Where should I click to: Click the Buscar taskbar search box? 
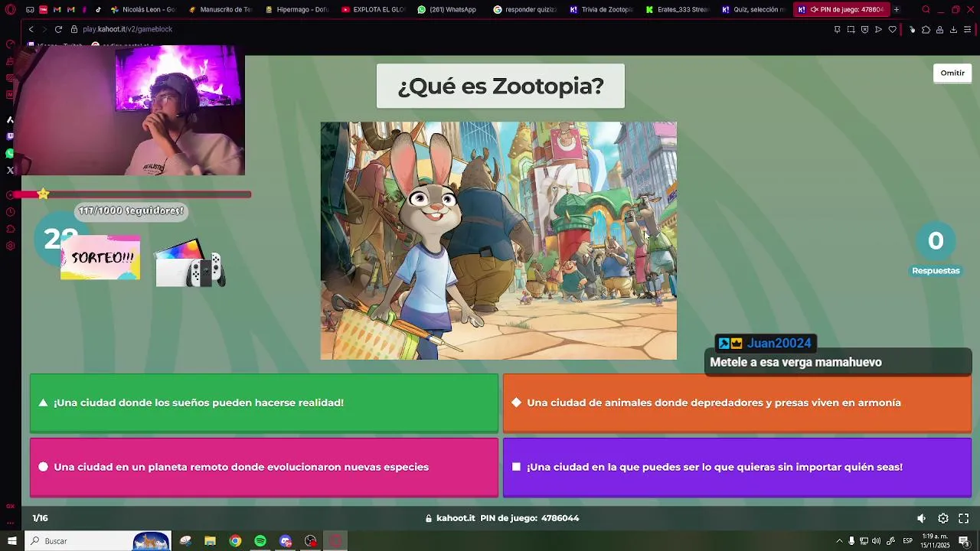tap(98, 541)
